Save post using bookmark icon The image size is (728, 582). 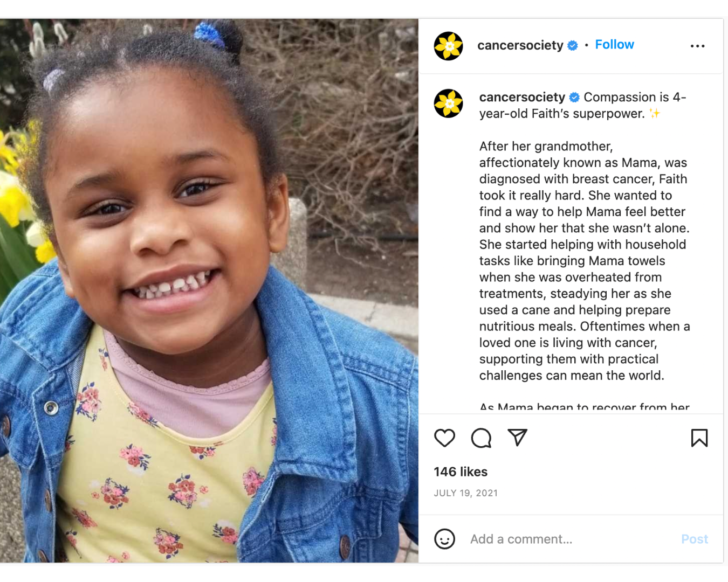tap(699, 438)
